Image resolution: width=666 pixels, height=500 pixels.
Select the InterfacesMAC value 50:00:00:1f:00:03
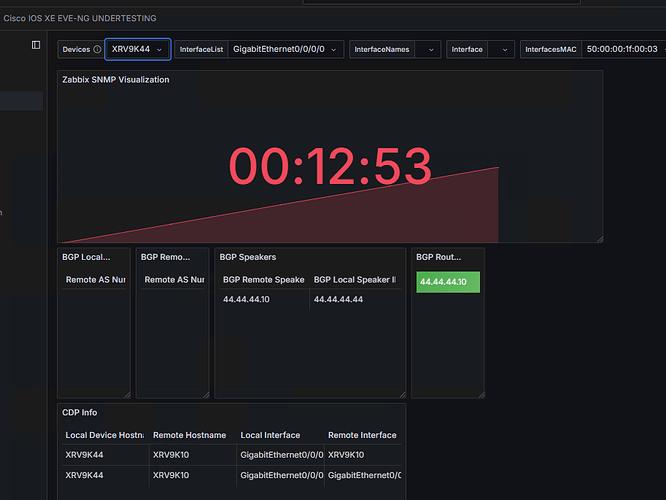[623, 49]
